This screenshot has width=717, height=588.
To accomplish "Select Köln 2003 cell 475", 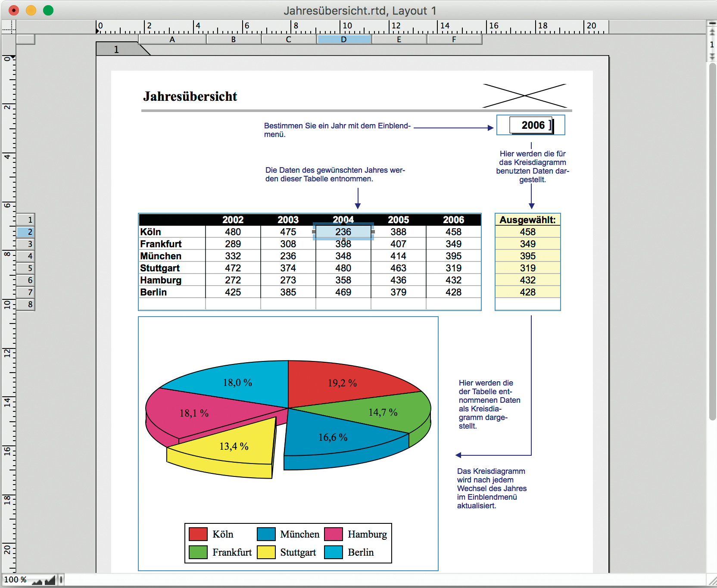I will click(x=288, y=232).
